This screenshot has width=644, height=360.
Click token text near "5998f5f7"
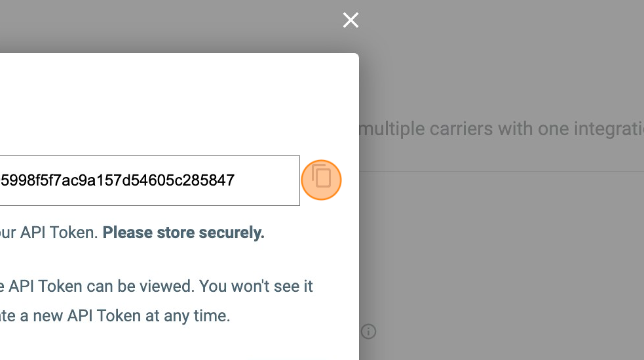coord(30,180)
